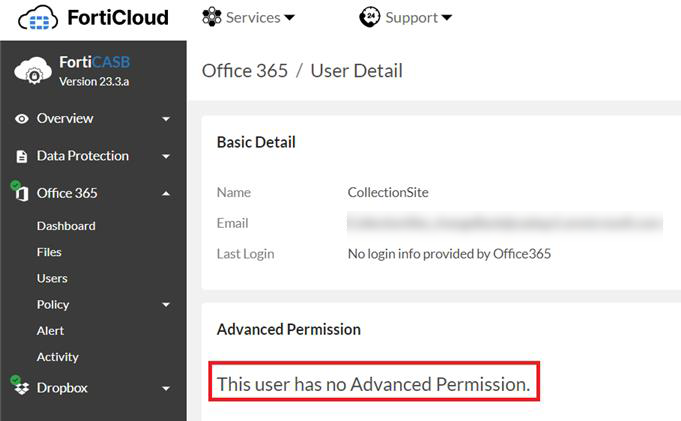Image resolution: width=681 pixels, height=421 pixels.
Task: Collapse the Office 365 sidebar section
Action: [166, 194]
